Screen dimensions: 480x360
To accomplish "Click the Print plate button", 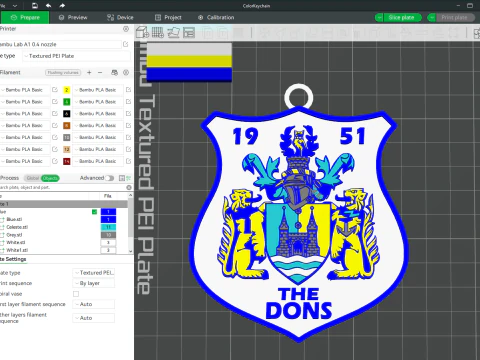I will click(x=455, y=17).
